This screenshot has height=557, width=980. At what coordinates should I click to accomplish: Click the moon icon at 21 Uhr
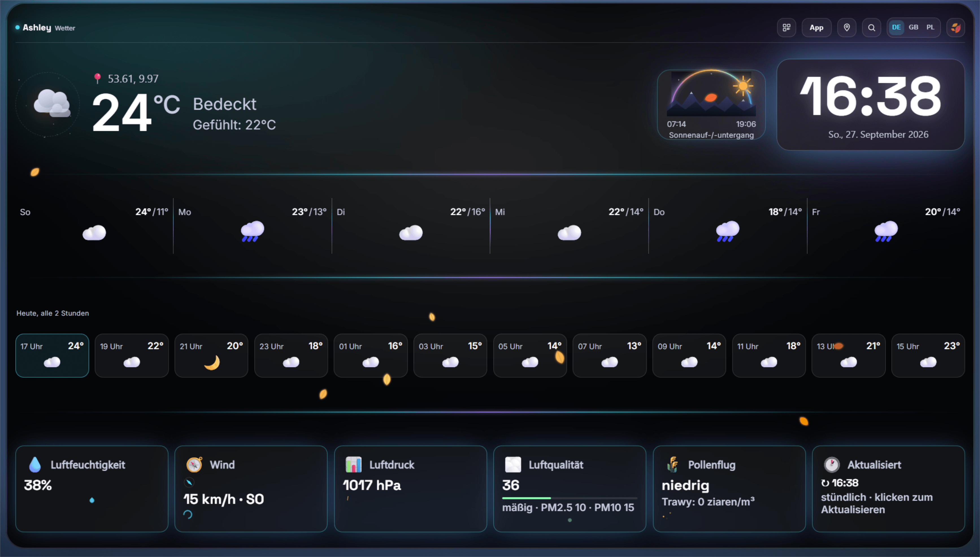(212, 362)
